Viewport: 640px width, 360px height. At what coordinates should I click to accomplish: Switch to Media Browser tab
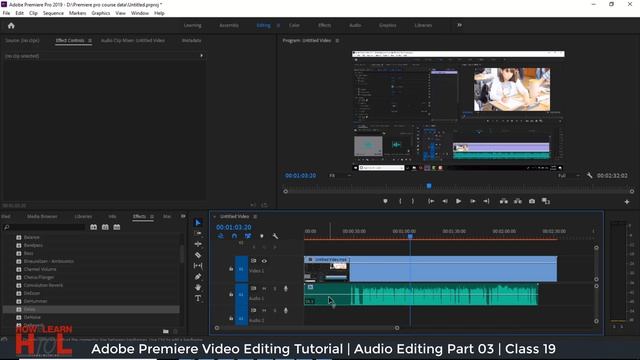(42, 216)
